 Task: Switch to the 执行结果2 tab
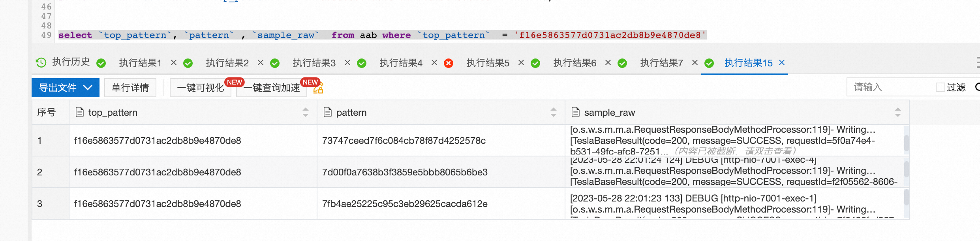[227, 63]
